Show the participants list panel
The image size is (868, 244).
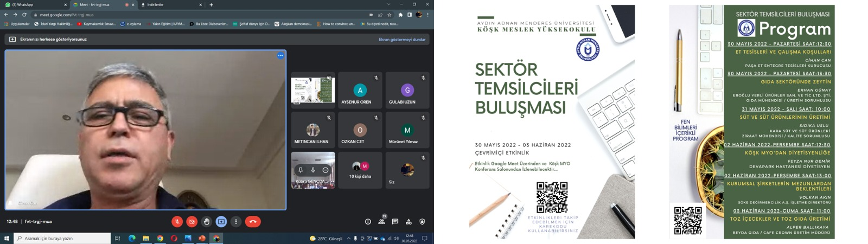[381, 222]
